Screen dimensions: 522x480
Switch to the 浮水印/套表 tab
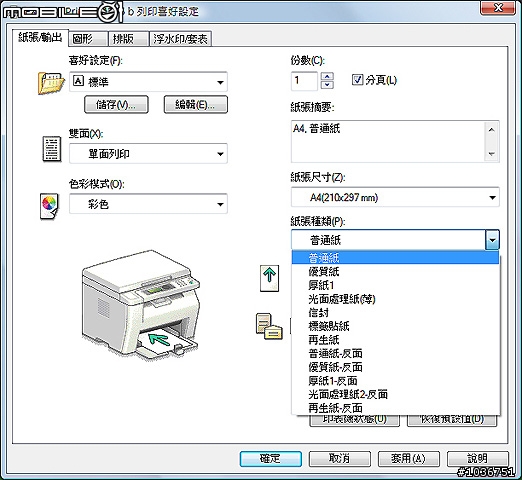[180, 39]
